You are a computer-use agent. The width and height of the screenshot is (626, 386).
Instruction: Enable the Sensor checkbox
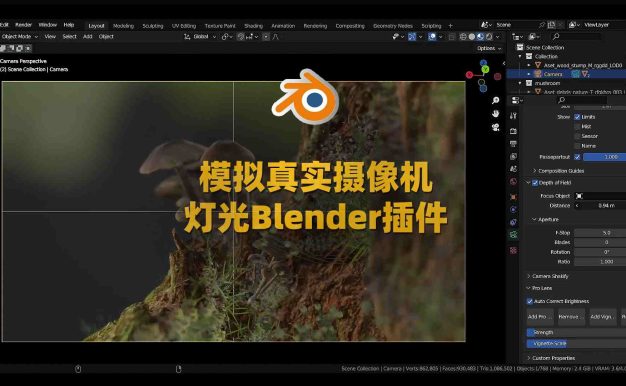pos(577,136)
